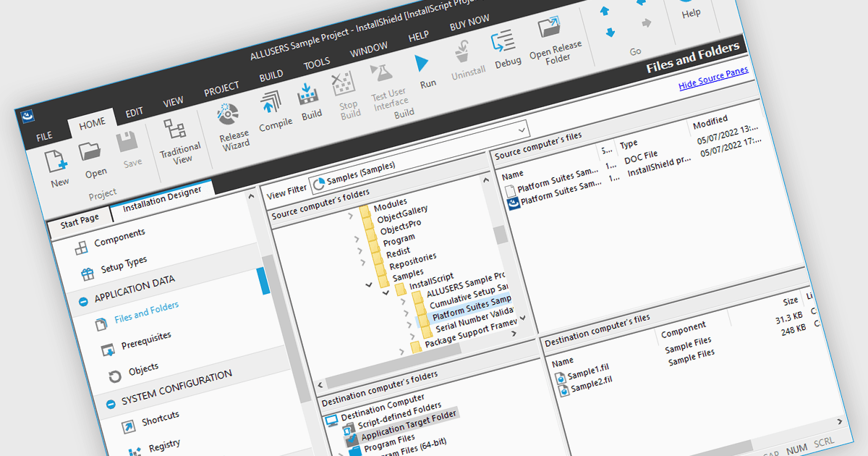
Task: Switch to the Start Page tab
Action: point(79,221)
